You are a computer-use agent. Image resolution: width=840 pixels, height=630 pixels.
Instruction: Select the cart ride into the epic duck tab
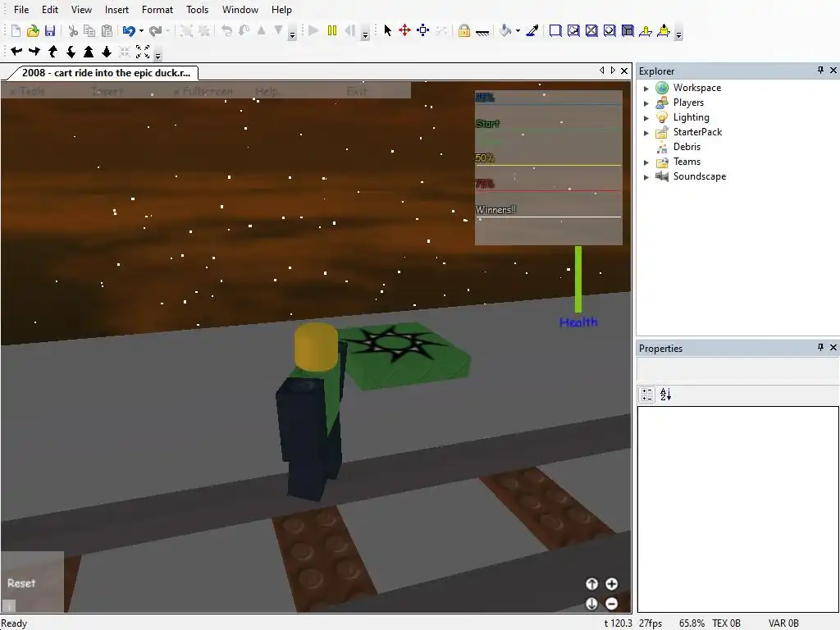pos(106,73)
